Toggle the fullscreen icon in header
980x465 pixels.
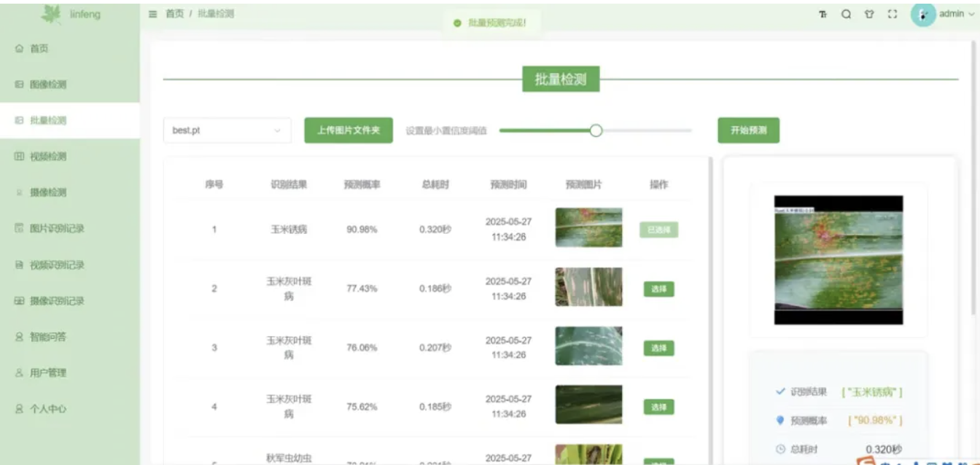click(x=892, y=14)
